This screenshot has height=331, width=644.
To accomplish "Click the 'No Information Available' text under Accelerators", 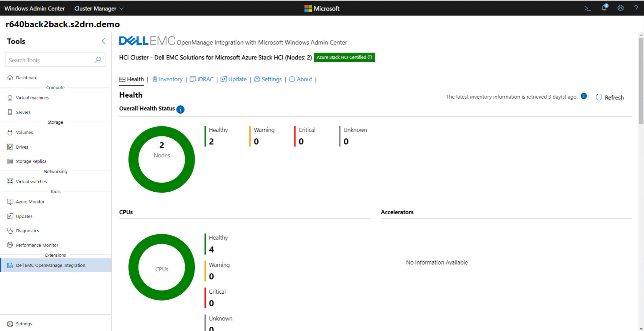I will click(437, 262).
